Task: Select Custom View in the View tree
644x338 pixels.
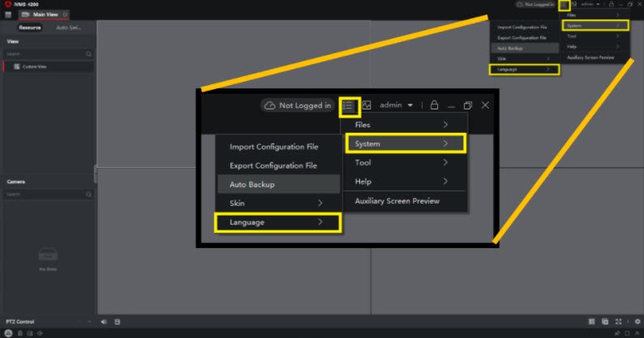Action: pos(35,66)
